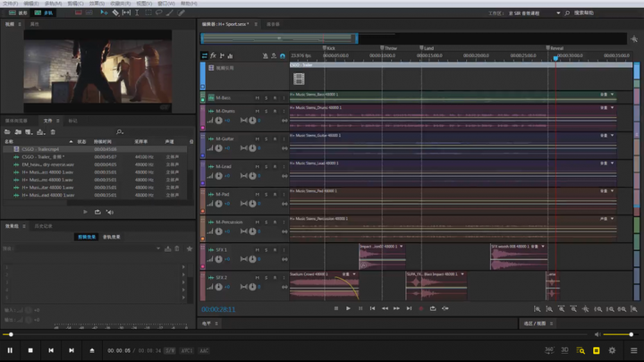Select the 音轨效果 button
Image resolution: width=644 pixels, height=362 pixels.
point(111,237)
